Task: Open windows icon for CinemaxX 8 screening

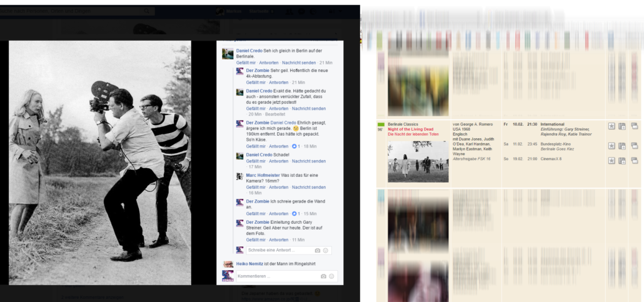Action: click(634, 160)
